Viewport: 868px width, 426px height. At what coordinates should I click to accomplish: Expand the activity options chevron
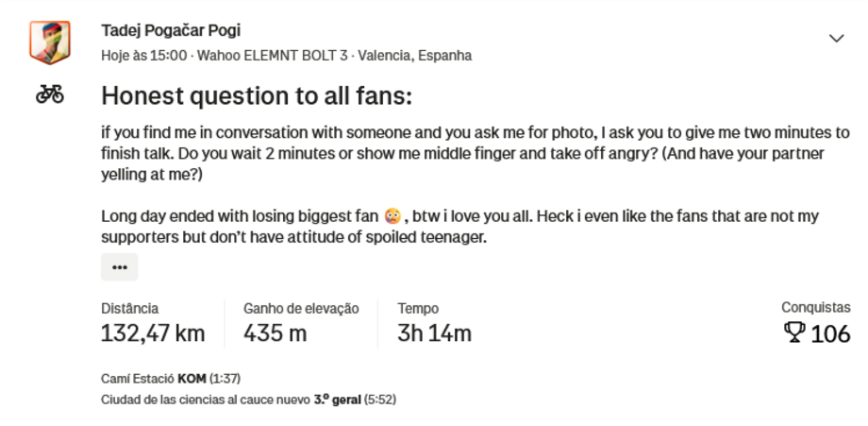point(836,39)
